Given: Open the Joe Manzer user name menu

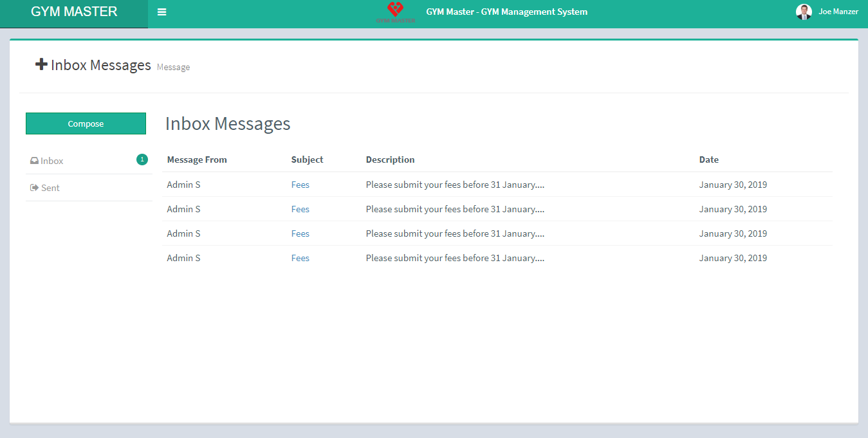Looking at the screenshot, I should [838, 12].
